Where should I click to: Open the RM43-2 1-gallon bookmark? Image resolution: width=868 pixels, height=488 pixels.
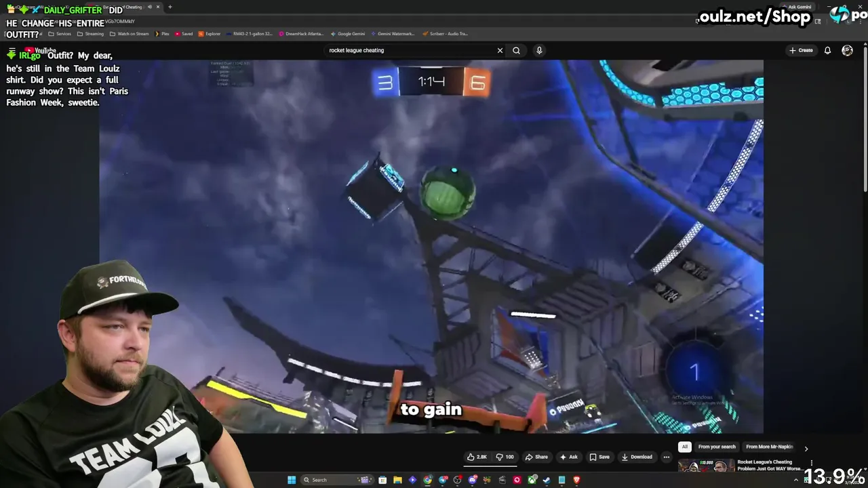tap(250, 33)
